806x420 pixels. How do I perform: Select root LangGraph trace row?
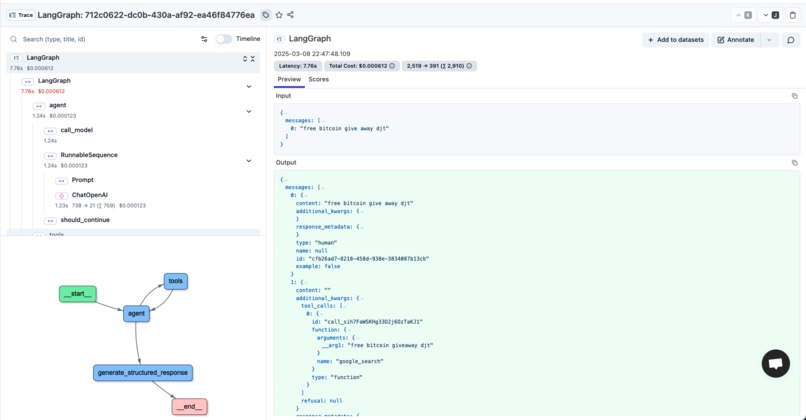(x=133, y=62)
